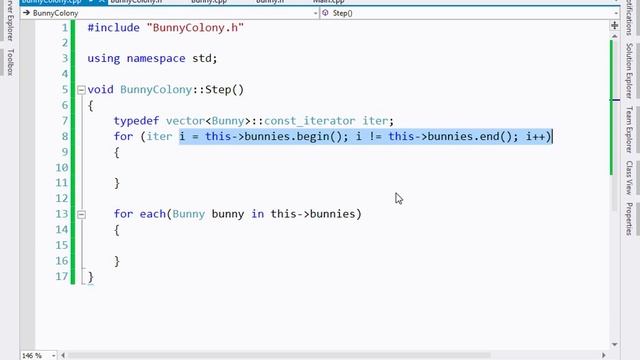The height and width of the screenshot is (360, 640).
Task: Click the horizontal scrollbar right arrow
Action: point(604,356)
